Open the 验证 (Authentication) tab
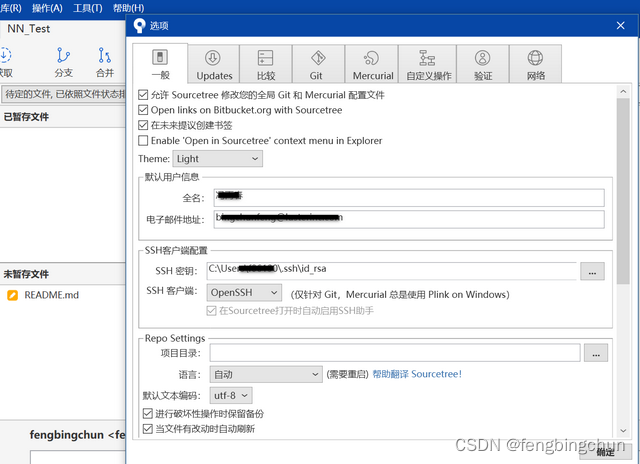 coord(483,64)
